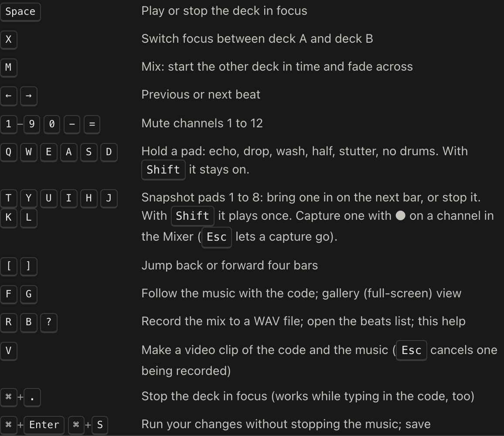Click the E pad key cap

point(48,153)
